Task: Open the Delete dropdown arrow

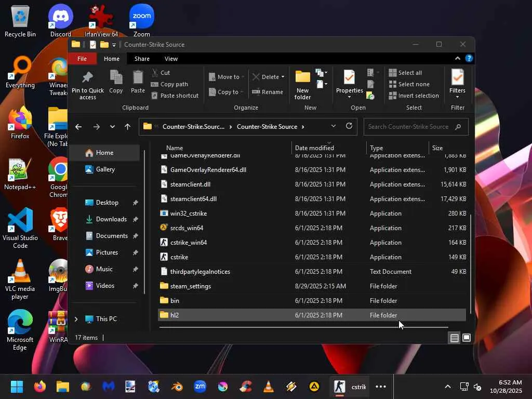Action: [x=283, y=77]
